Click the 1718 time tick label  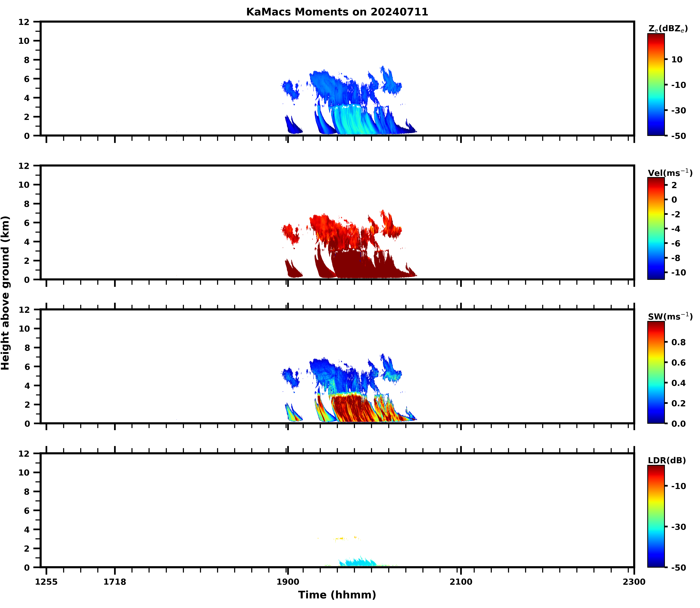tap(115, 582)
